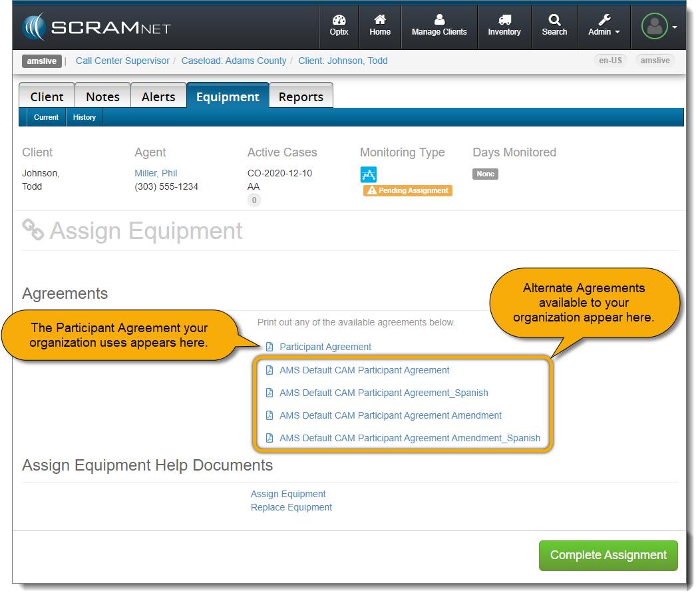Click the Pending Assignment warning badge
700x597 pixels.
tap(408, 190)
